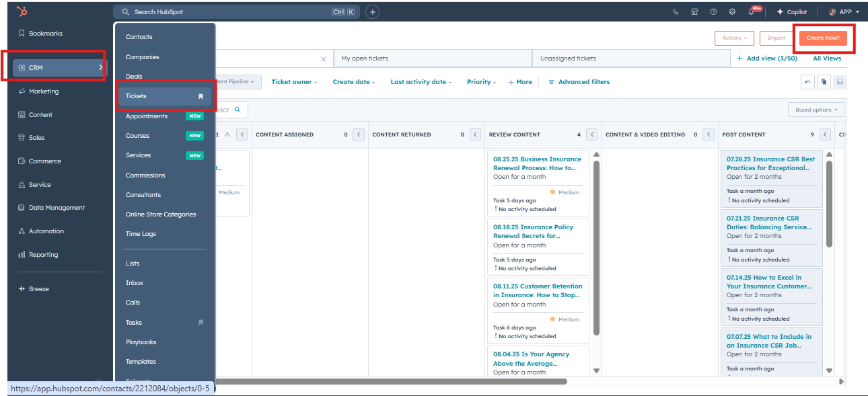Click the magnifier icon in the board search box
868x396 pixels.
point(238,110)
